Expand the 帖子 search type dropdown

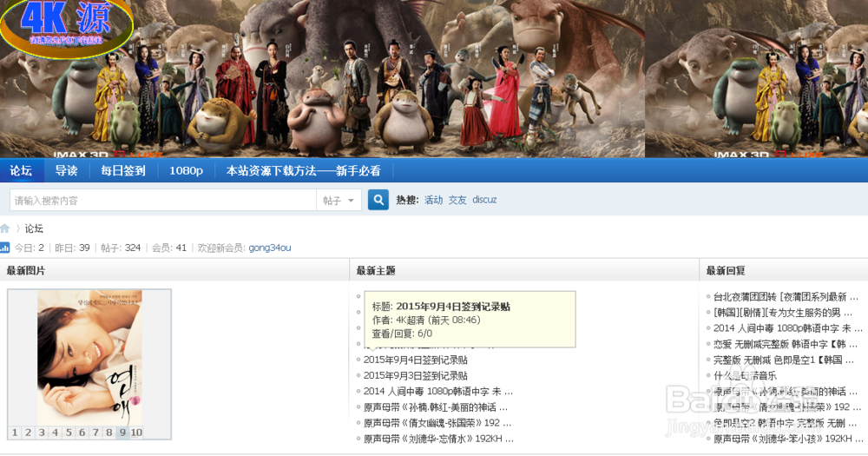tap(339, 200)
